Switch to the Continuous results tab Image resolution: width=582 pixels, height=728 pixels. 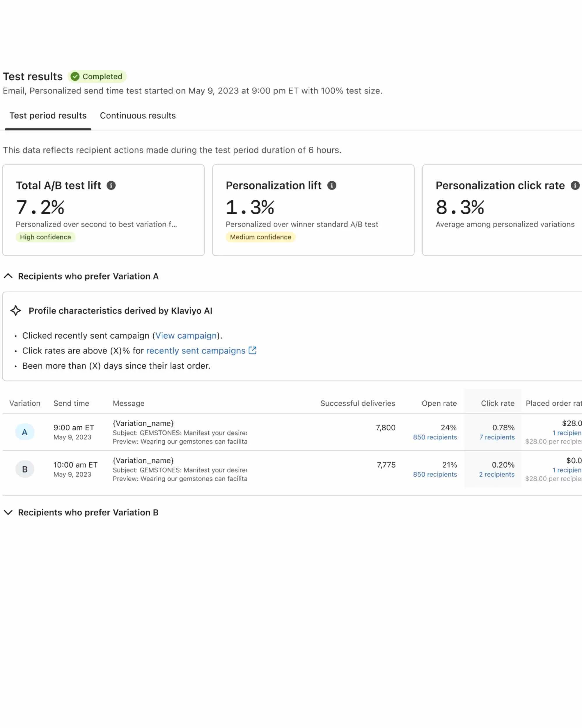coord(137,116)
